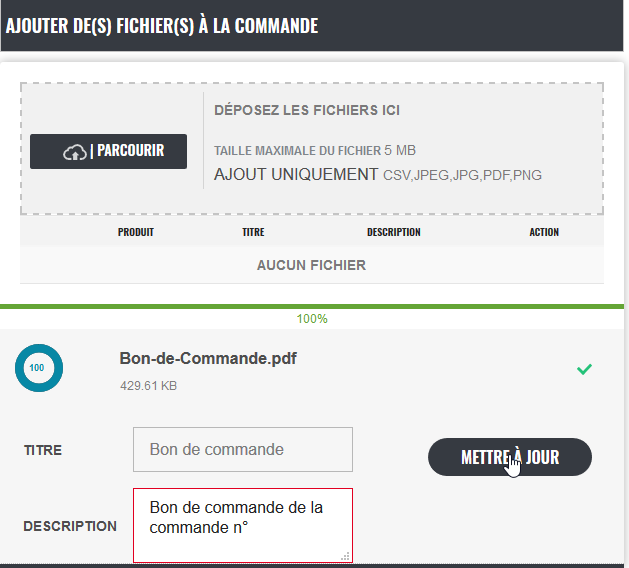Click the 429.61 KB file size text
629x568 pixels.
pyautogui.click(x=148, y=385)
